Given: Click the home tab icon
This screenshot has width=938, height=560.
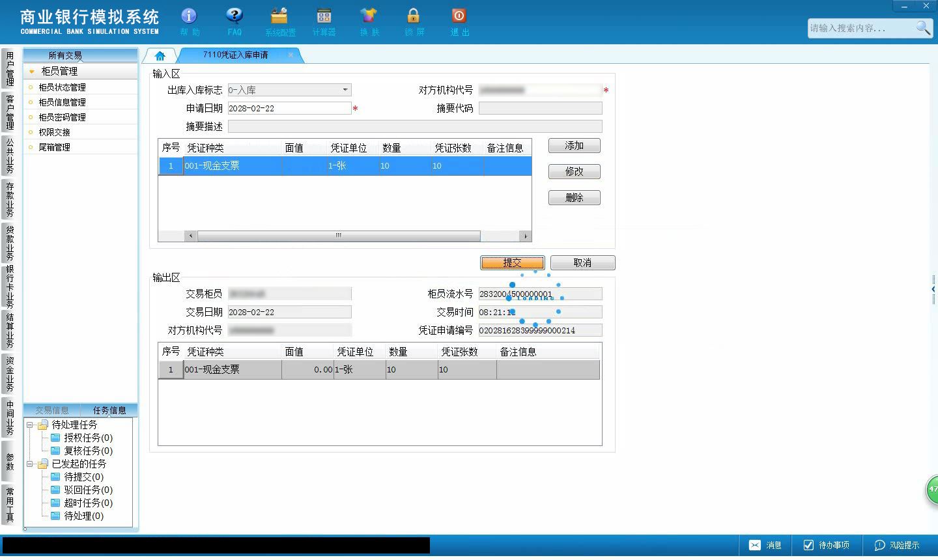Looking at the screenshot, I should pos(160,55).
